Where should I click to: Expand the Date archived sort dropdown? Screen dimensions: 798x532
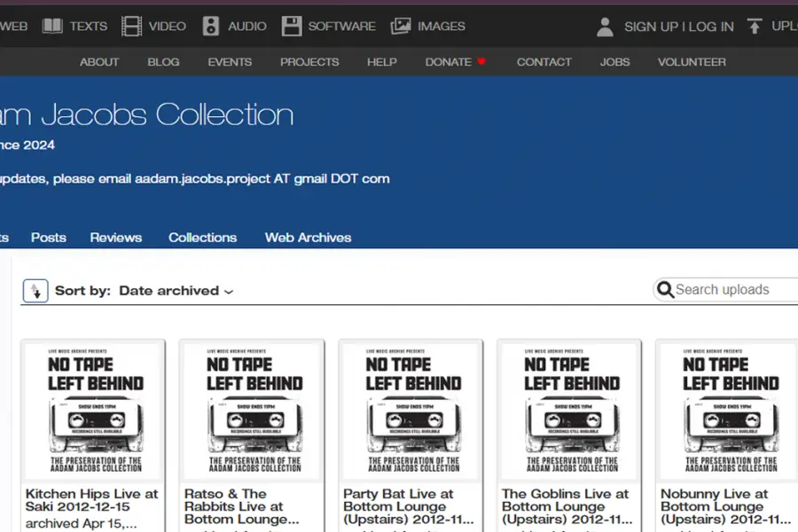pos(176,291)
